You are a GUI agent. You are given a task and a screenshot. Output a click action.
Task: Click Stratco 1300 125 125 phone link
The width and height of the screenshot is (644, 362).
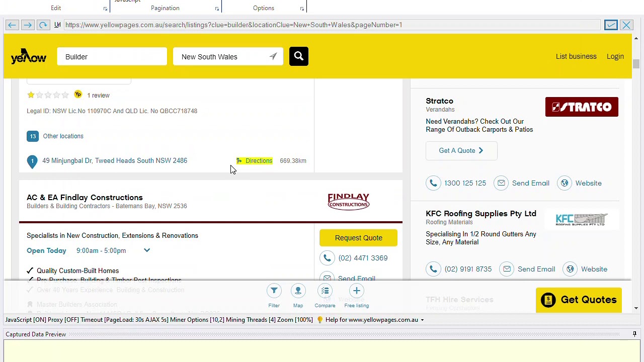(x=465, y=183)
